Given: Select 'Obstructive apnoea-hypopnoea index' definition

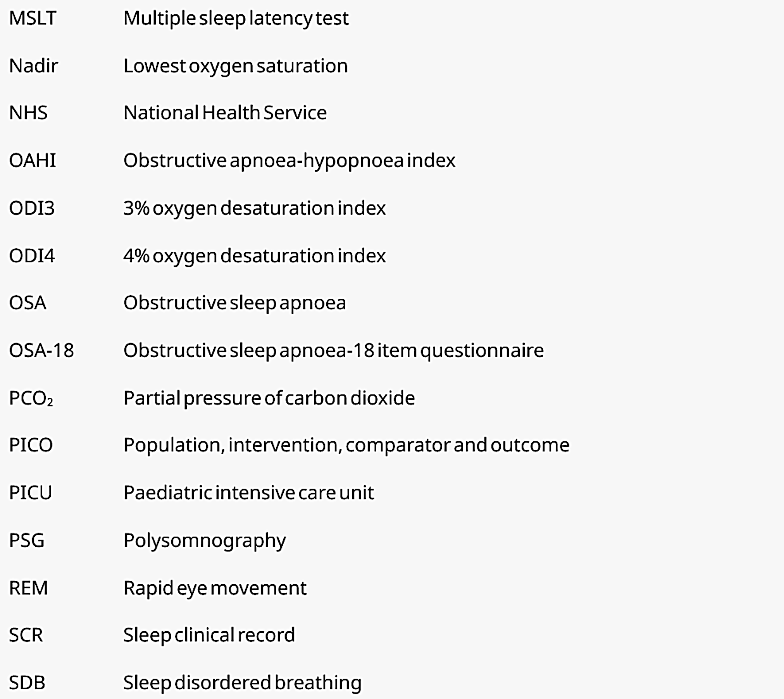Looking at the screenshot, I should coord(289,160).
